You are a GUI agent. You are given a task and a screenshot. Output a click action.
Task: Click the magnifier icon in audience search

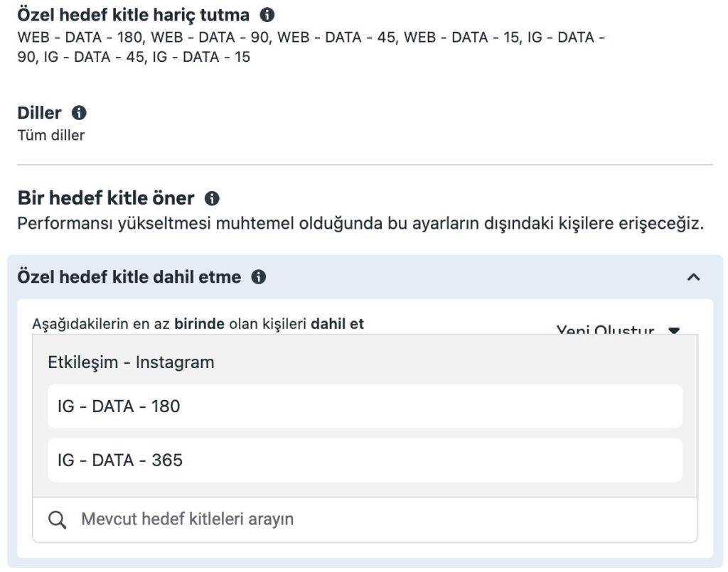pos(58,519)
